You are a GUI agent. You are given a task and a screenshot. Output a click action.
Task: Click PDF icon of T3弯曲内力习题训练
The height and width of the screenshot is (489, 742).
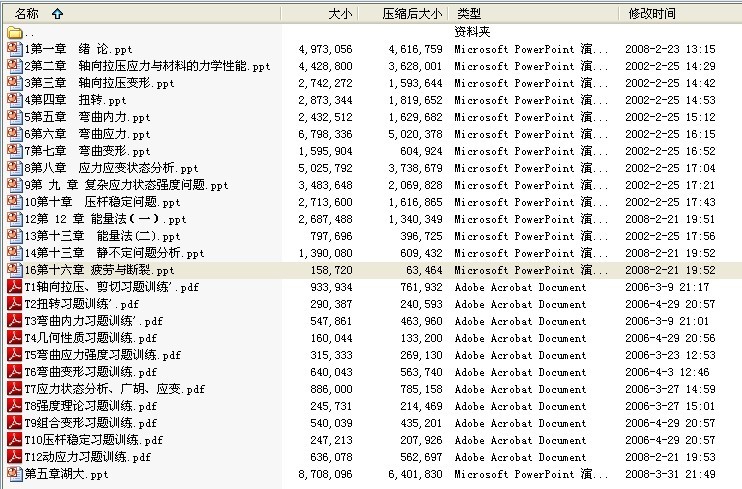pos(15,321)
